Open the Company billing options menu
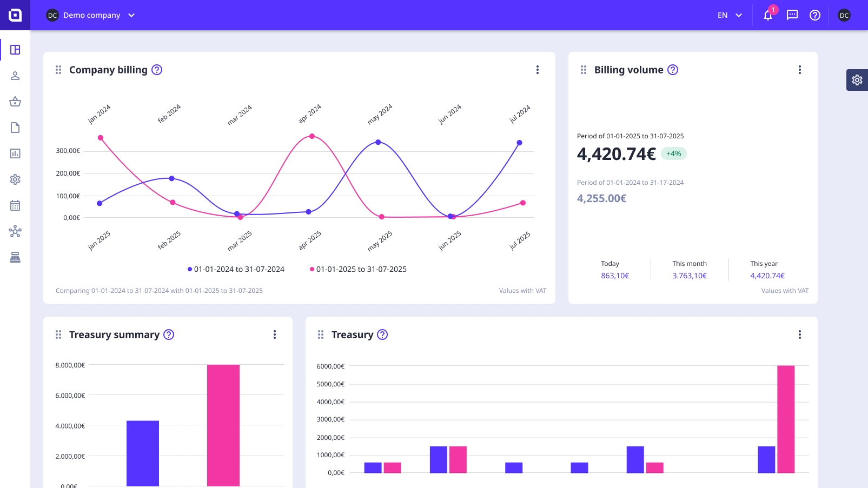 click(x=538, y=70)
